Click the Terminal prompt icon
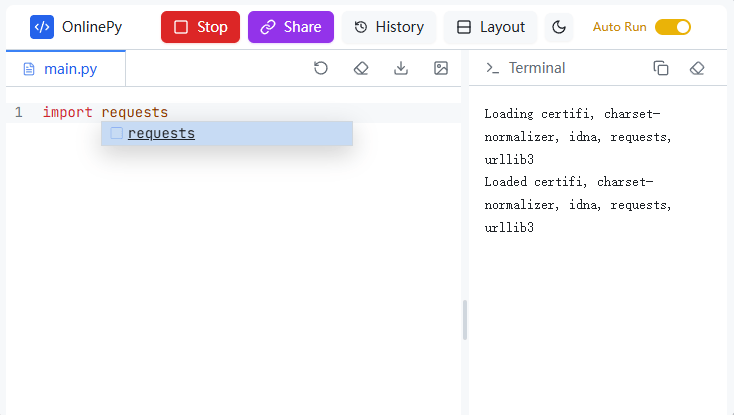734x417 pixels. click(492, 68)
